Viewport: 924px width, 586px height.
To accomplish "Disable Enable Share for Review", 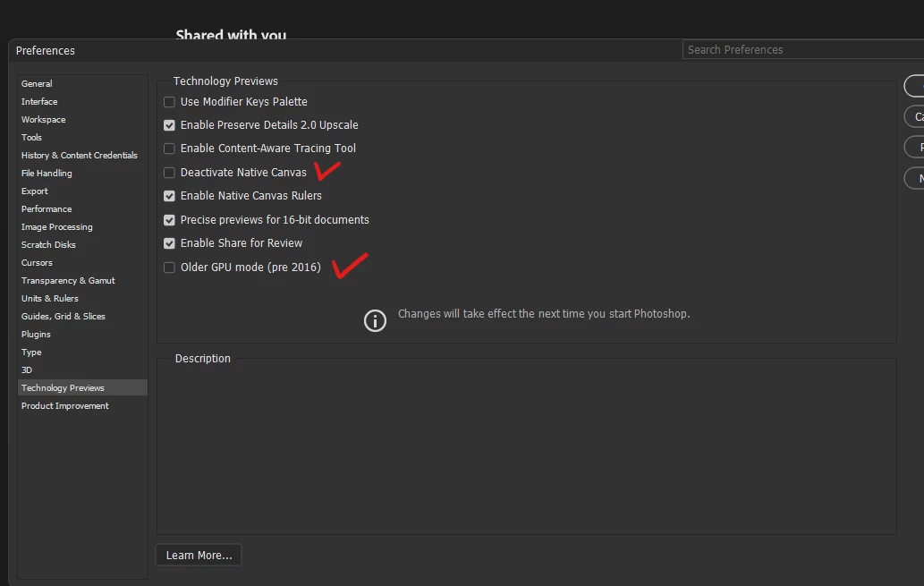I will point(169,243).
